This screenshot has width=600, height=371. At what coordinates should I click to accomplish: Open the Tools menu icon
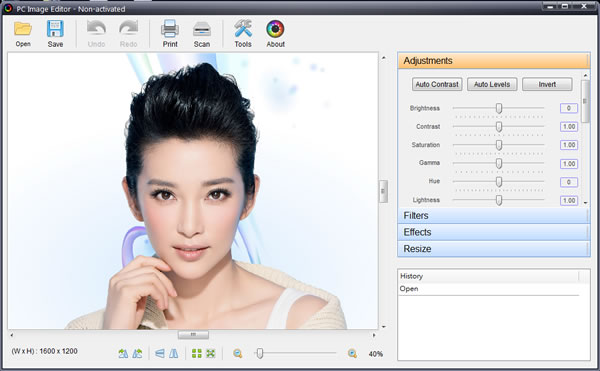tap(243, 34)
